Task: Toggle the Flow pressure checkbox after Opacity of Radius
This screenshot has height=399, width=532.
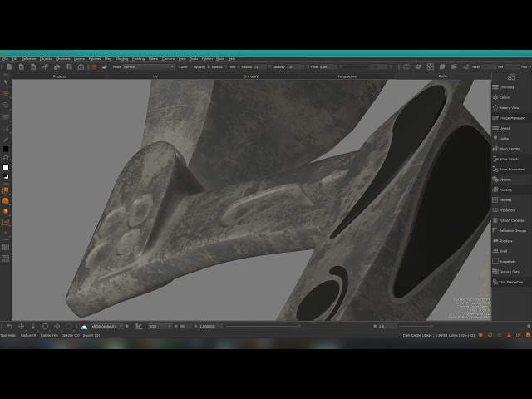Action: 225,66
